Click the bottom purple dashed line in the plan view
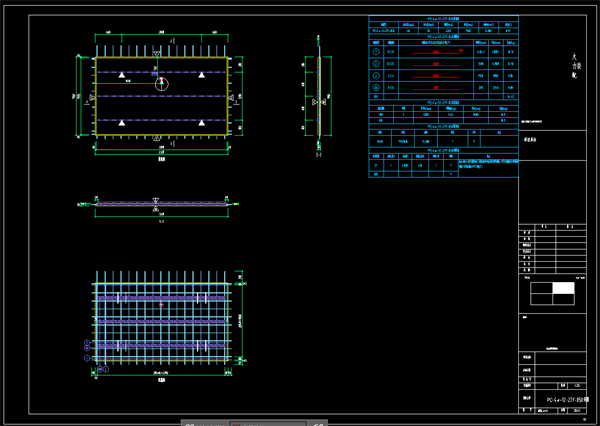The width and height of the screenshot is (600, 426). point(161,120)
